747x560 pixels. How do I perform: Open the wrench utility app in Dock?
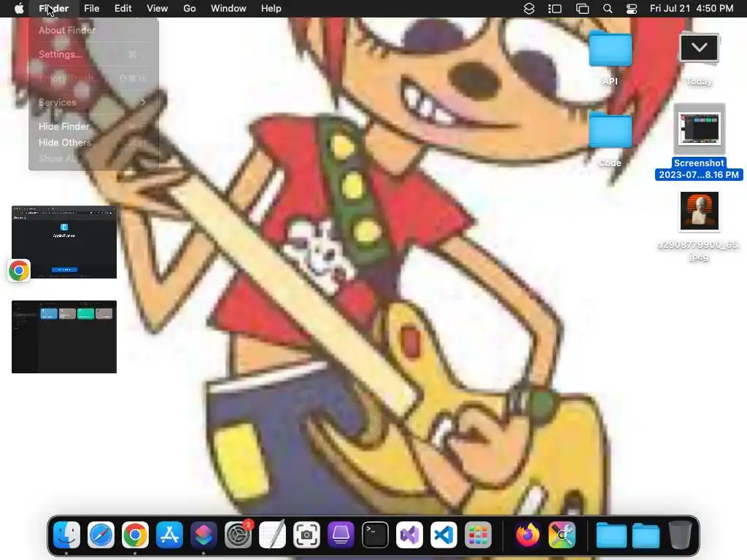pyautogui.click(x=562, y=534)
